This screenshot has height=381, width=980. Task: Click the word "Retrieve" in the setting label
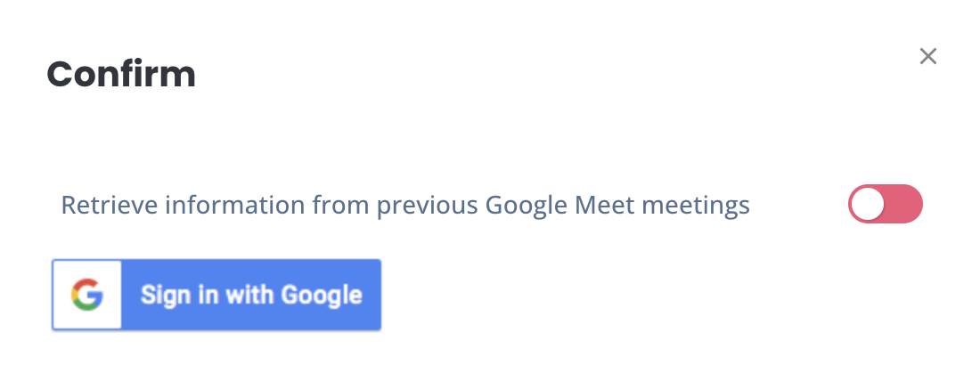click(x=110, y=205)
